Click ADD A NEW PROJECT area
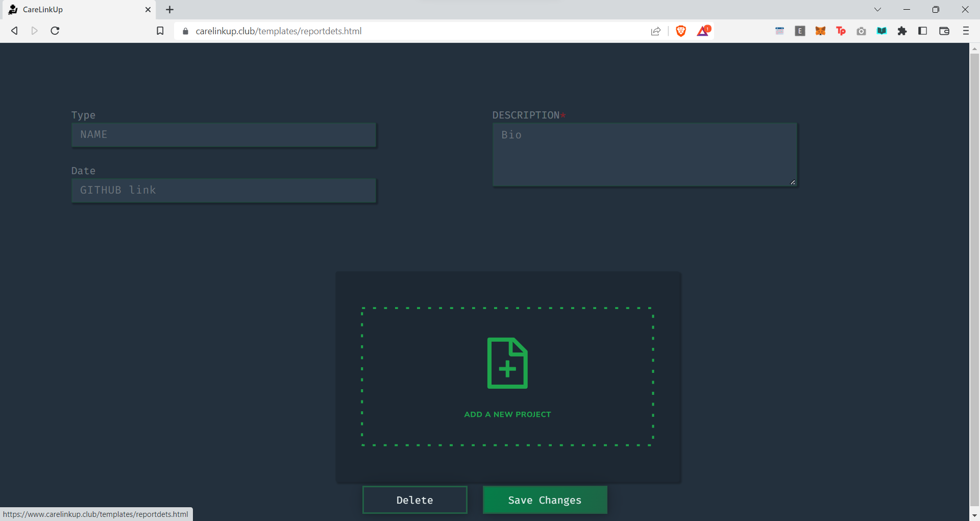Image resolution: width=980 pixels, height=521 pixels. (507, 376)
